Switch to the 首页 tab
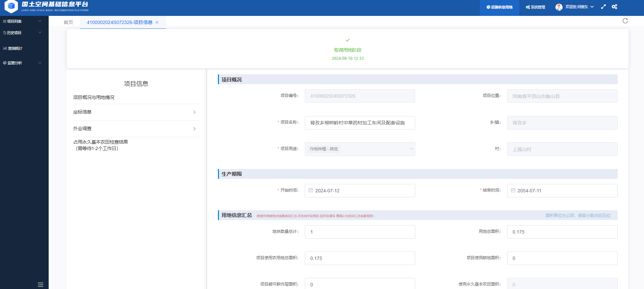This screenshot has width=644, height=289. pyautogui.click(x=68, y=22)
